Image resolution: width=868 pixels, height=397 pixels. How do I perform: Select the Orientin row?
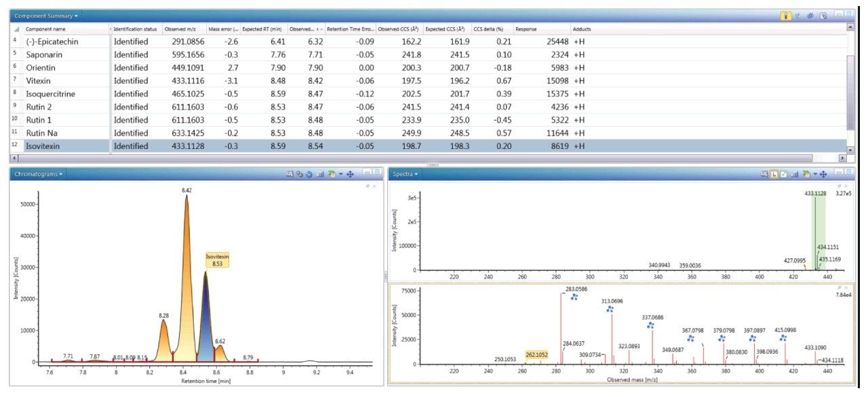429,68
